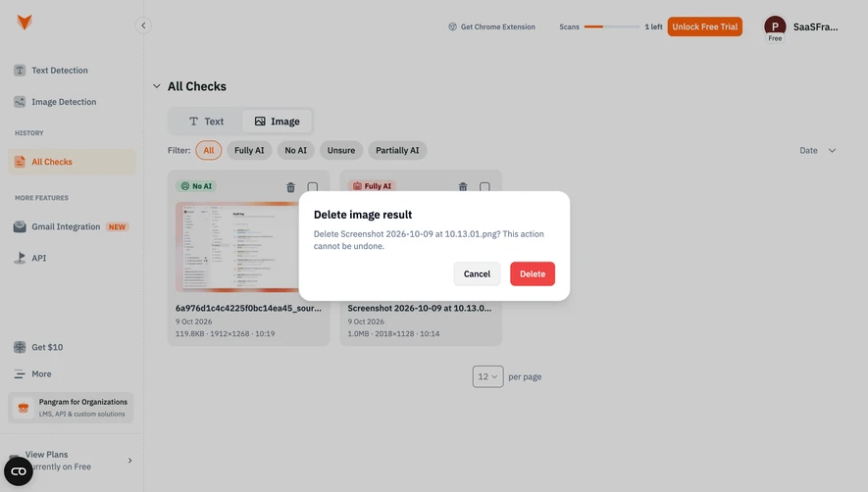The width and height of the screenshot is (868, 492).
Task: Open the 12 per page dropdown
Action: 487,376
